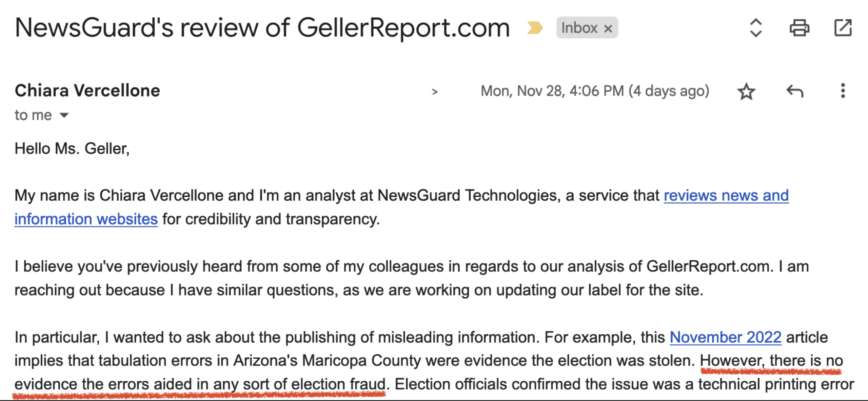Open the "reviews news and" hyperlink
Image resolution: width=868 pixels, height=401 pixels.
click(x=726, y=196)
